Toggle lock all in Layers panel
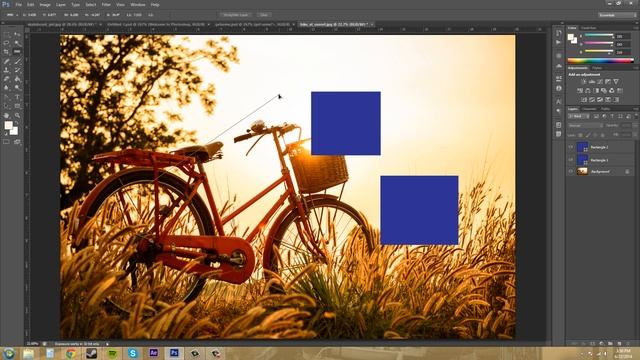The image size is (640, 360). pyautogui.click(x=603, y=135)
